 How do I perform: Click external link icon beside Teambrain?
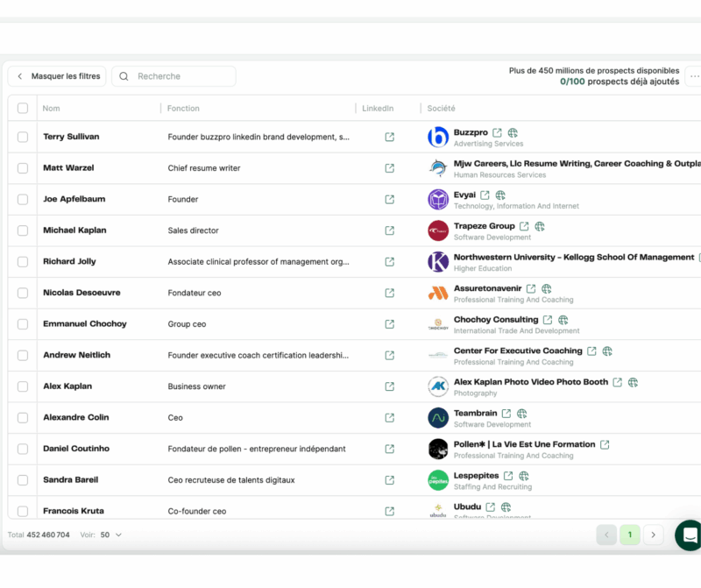click(506, 414)
